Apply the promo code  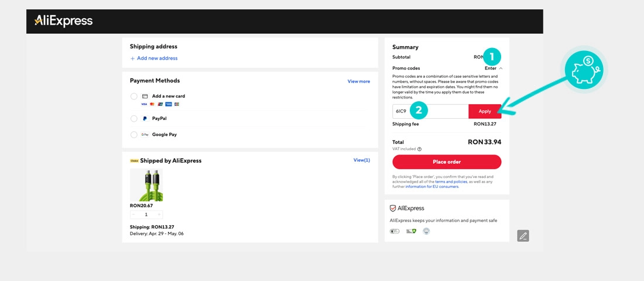(485, 111)
